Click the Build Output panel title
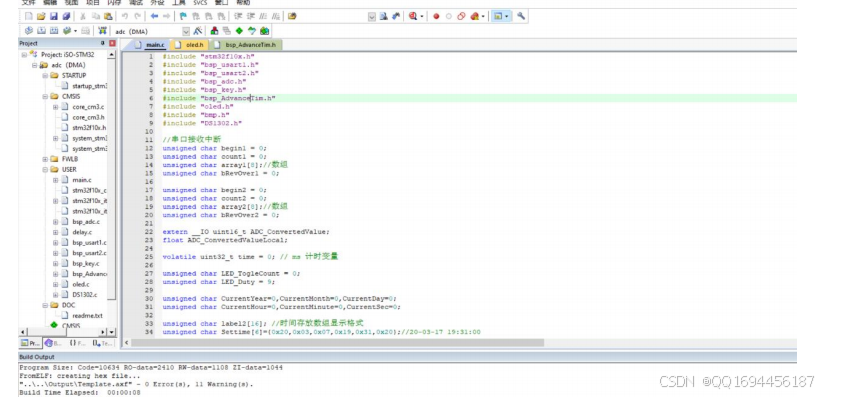Viewport: 845px width, 397px height. click(37, 357)
